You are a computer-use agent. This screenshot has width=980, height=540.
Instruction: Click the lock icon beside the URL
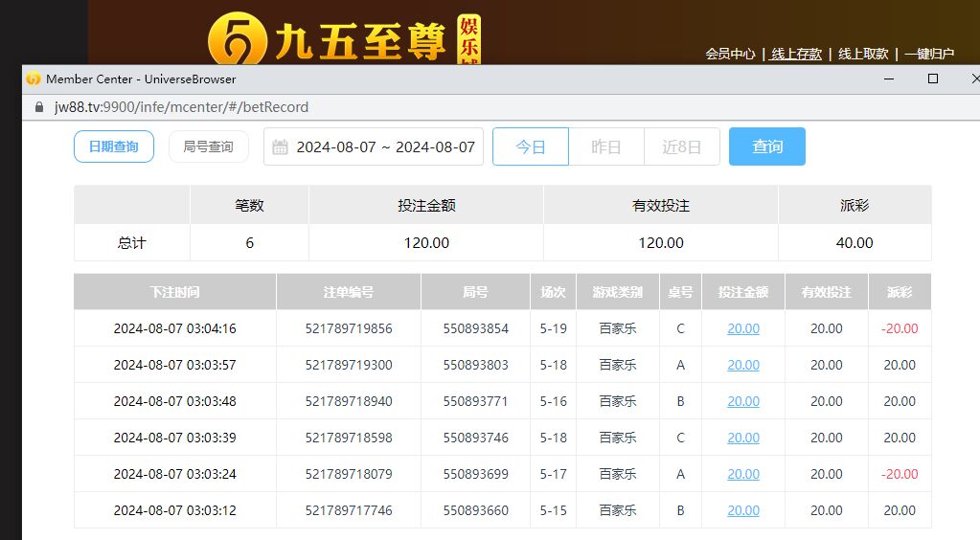pyautogui.click(x=38, y=107)
